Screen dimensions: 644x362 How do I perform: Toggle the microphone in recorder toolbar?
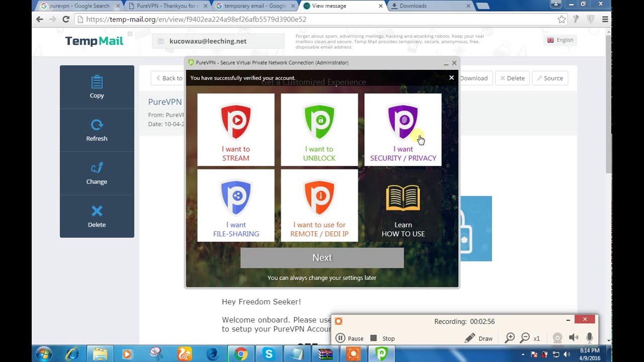589,338
